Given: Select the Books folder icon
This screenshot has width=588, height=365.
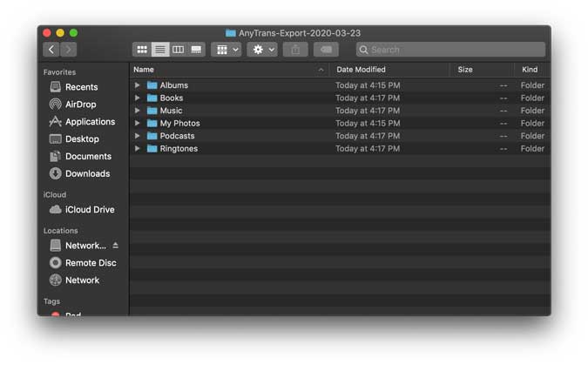Looking at the screenshot, I should point(152,98).
